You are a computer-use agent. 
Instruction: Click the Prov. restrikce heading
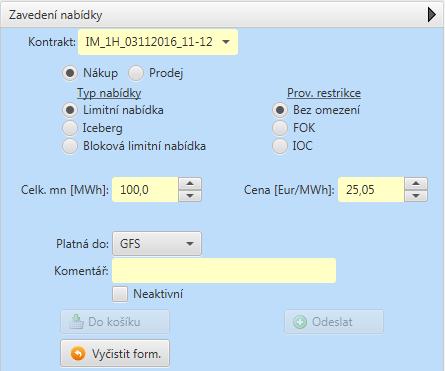324,93
